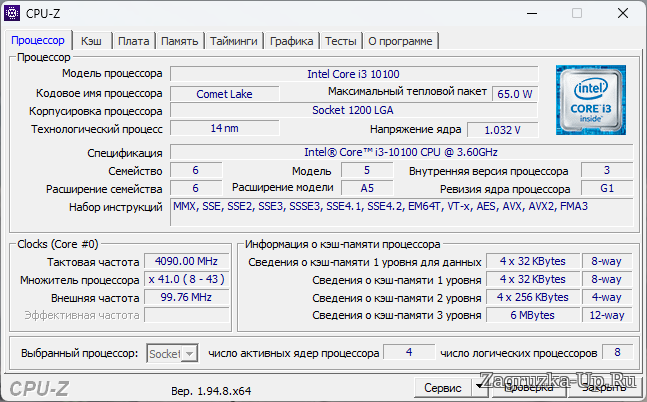Select the Тайминги tab
Viewport: 647px width, 402px height.
point(235,41)
